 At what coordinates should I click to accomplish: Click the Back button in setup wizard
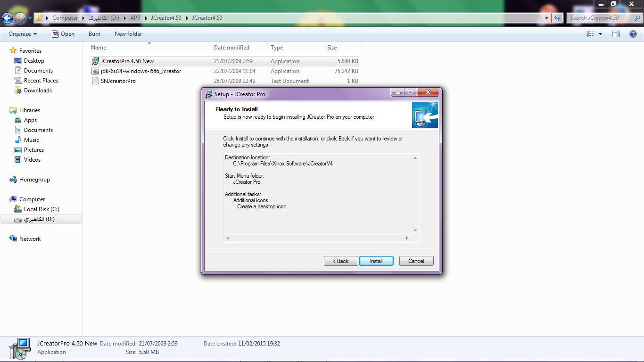(340, 261)
